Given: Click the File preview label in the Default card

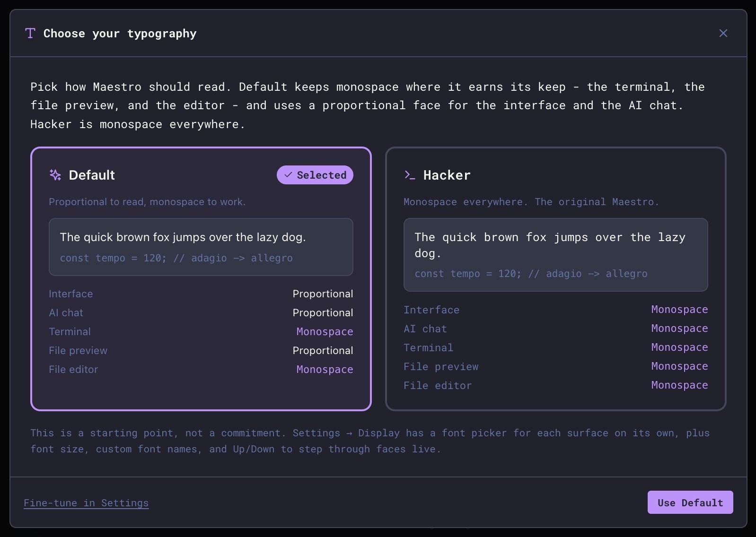Looking at the screenshot, I should (78, 351).
